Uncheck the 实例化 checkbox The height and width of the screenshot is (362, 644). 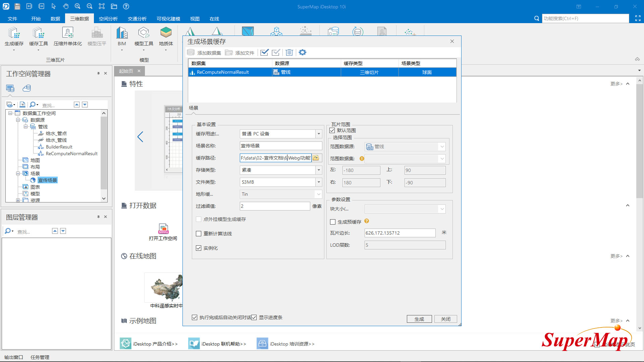[x=199, y=248]
